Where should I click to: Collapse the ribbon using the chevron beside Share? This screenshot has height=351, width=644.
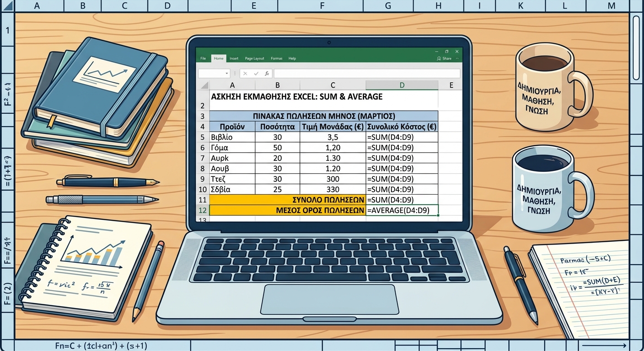(457, 58)
